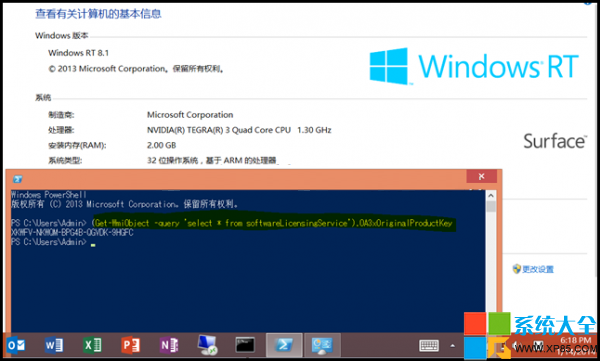Launch Word from the taskbar
The height and width of the screenshot is (361, 600).
coord(54,346)
